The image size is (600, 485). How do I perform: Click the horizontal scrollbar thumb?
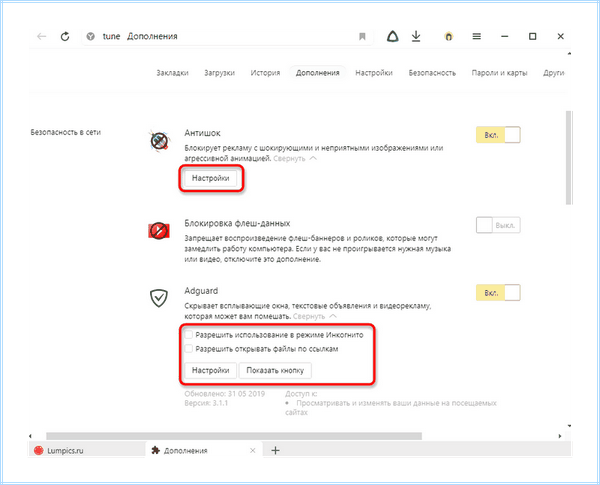(234, 436)
